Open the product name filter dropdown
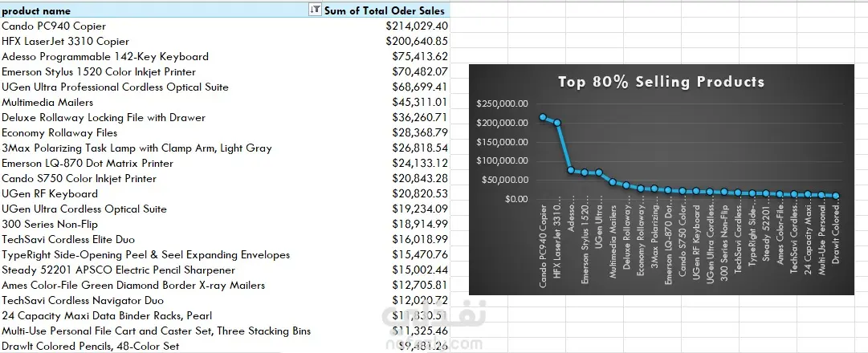 (315, 10)
